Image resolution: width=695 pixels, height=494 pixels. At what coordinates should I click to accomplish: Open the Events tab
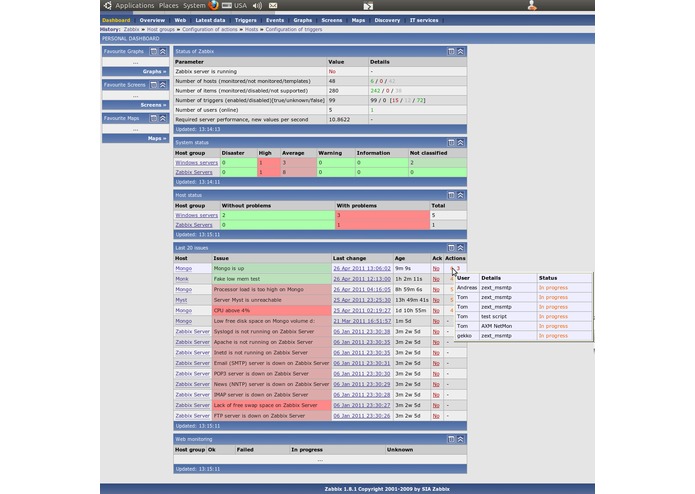click(x=275, y=20)
